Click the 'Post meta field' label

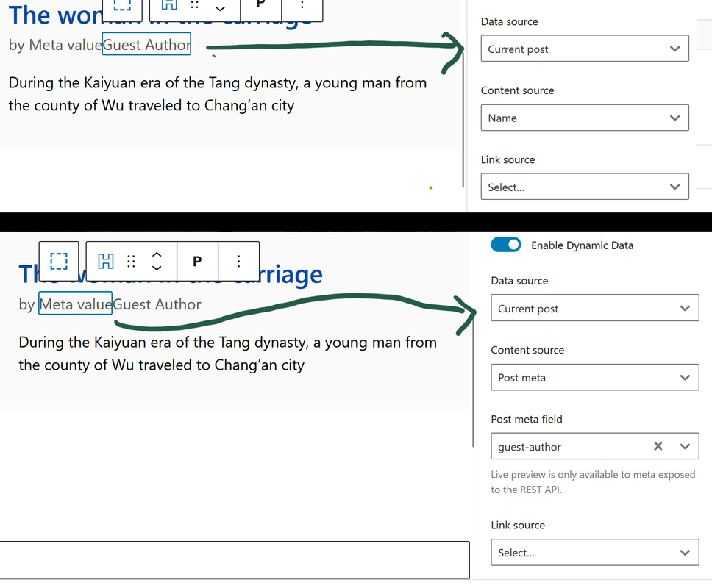[x=527, y=419]
